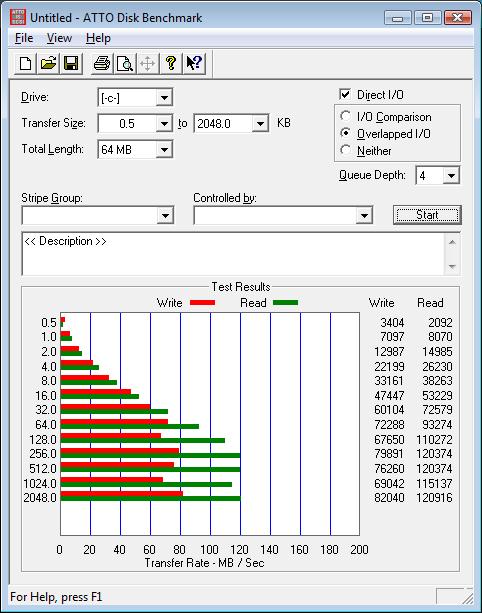Click the Start benchmark button
The width and height of the screenshot is (482, 613).
coord(427,215)
